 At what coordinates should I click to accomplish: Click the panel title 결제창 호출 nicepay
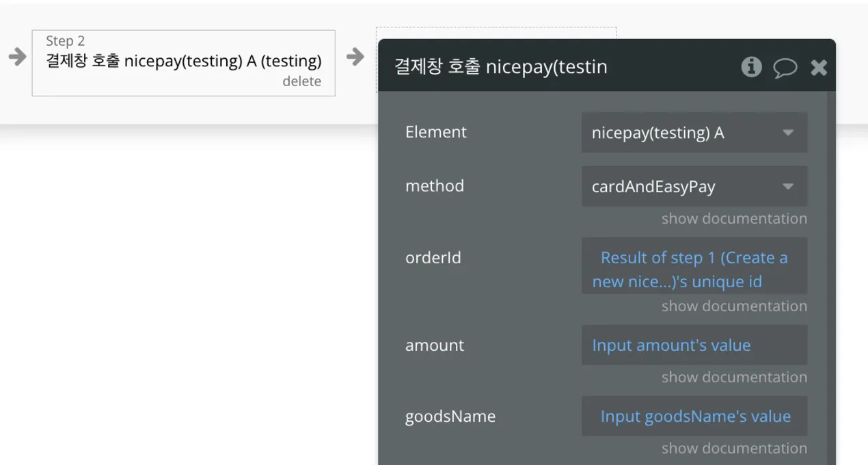point(500,66)
